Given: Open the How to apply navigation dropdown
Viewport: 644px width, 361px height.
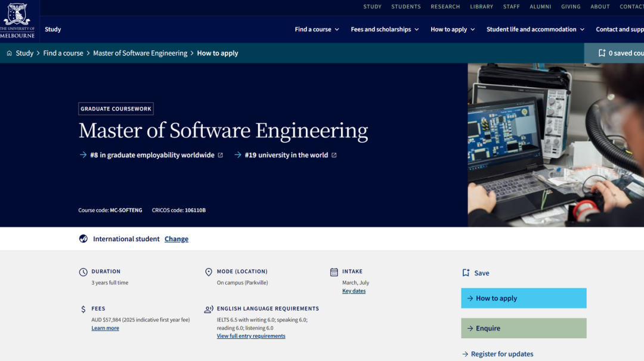Looking at the screenshot, I should [453, 29].
